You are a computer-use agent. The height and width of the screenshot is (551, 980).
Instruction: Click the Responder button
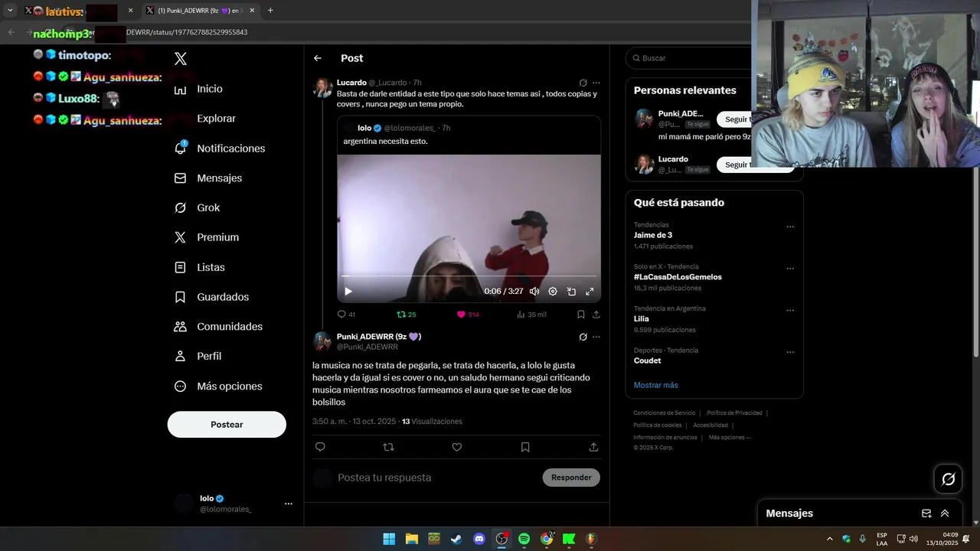point(571,478)
